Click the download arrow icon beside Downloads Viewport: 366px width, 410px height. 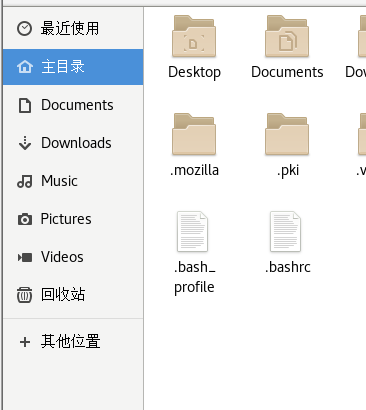(25, 143)
